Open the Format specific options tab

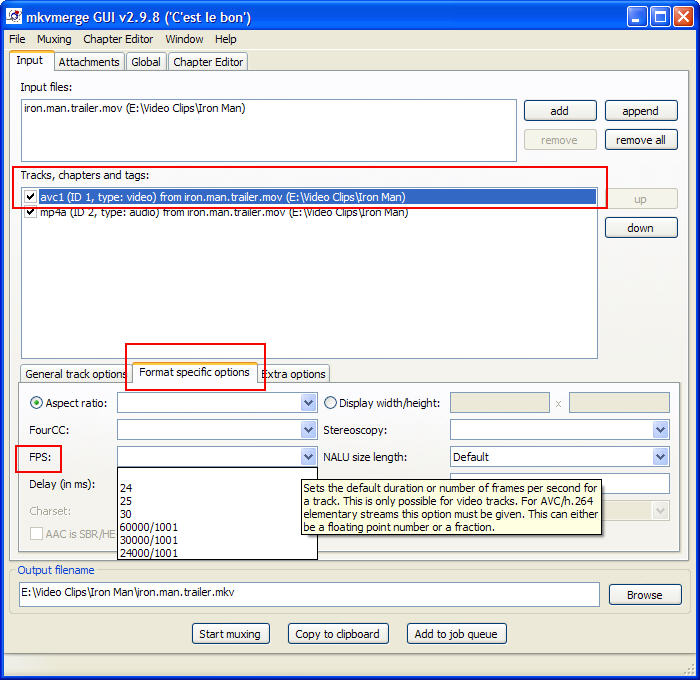[x=194, y=372]
